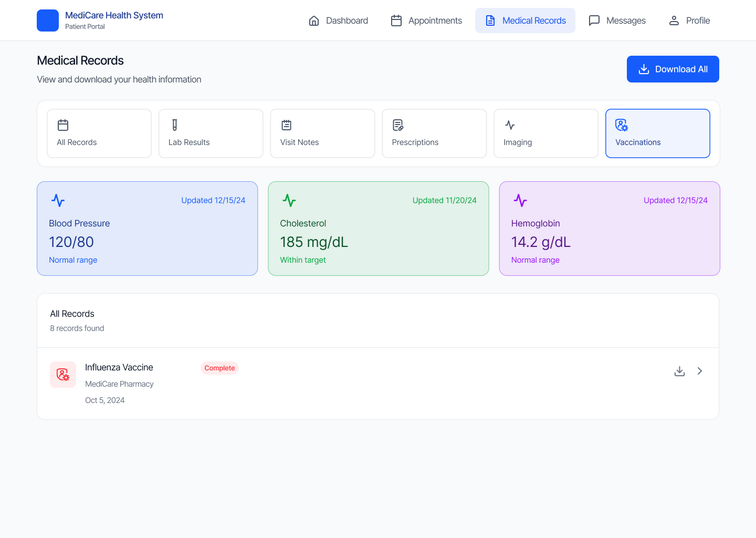Open Messages from the navigation
The width and height of the screenshot is (756, 538).
pos(617,20)
